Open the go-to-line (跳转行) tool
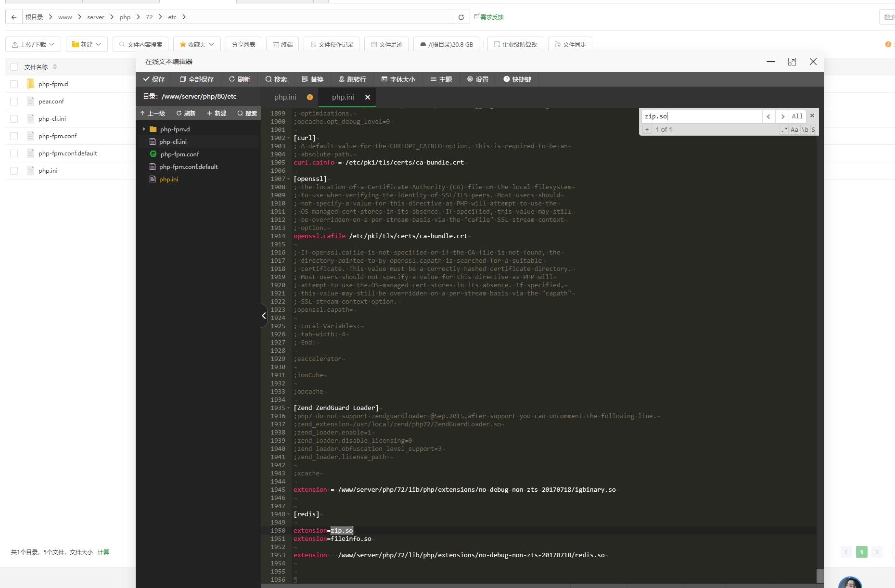The height and width of the screenshot is (588, 895). click(x=353, y=79)
